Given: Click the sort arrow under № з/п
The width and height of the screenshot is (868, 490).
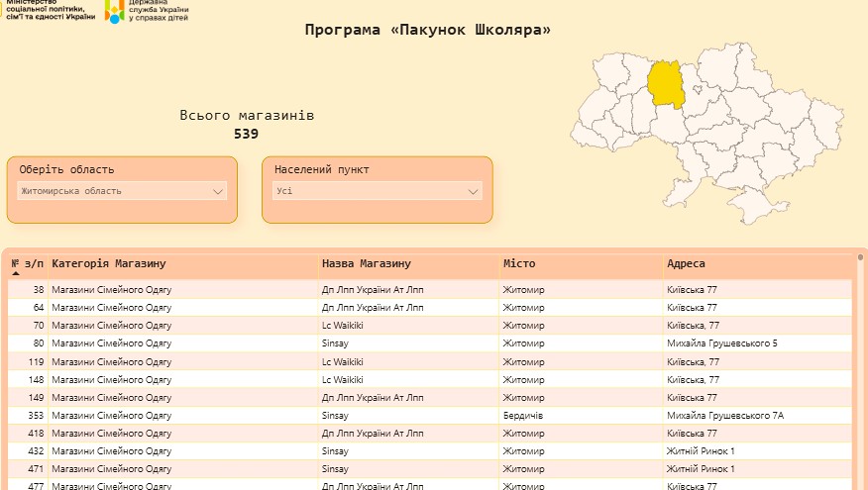Looking at the screenshot, I should [x=15, y=273].
